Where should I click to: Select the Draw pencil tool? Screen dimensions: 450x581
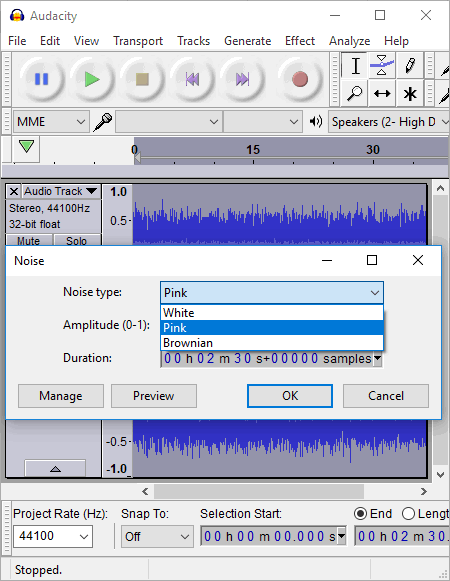(409, 65)
